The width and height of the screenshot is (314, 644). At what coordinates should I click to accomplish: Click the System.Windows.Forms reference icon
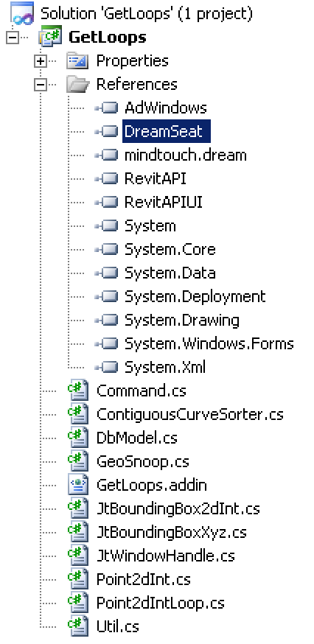[106, 344]
